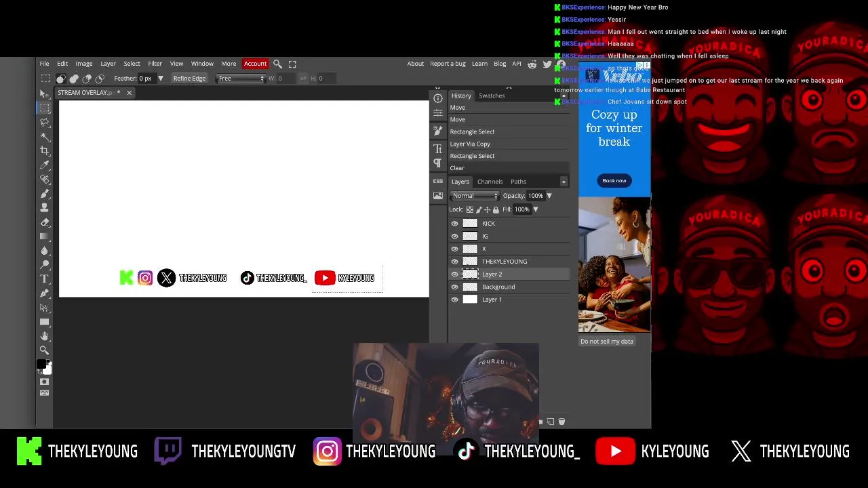Viewport: 868px width, 488px height.
Task: Select the Move tool
Action: tap(44, 94)
